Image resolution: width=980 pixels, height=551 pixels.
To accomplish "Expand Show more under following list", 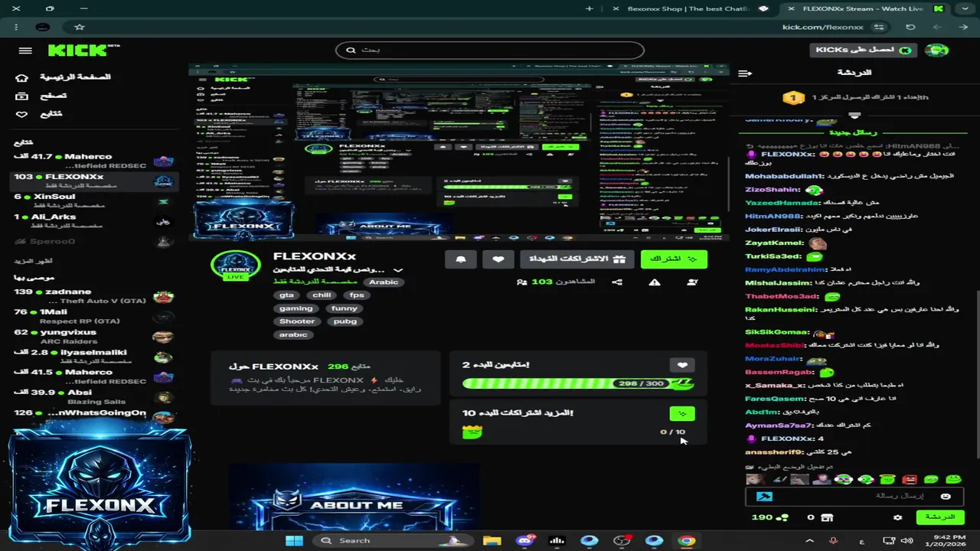I will click(32, 261).
